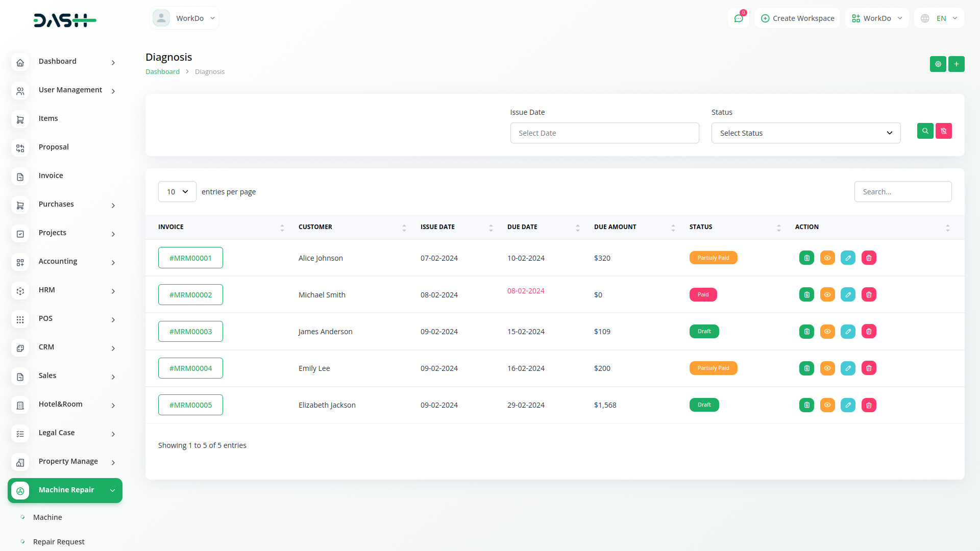Open Repair Request under Machine Repair
Viewport: 980px width, 551px height.
(59, 542)
